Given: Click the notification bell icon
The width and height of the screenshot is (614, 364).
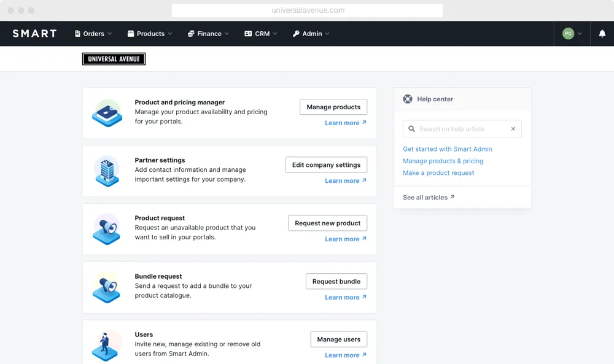Looking at the screenshot, I should point(602,34).
